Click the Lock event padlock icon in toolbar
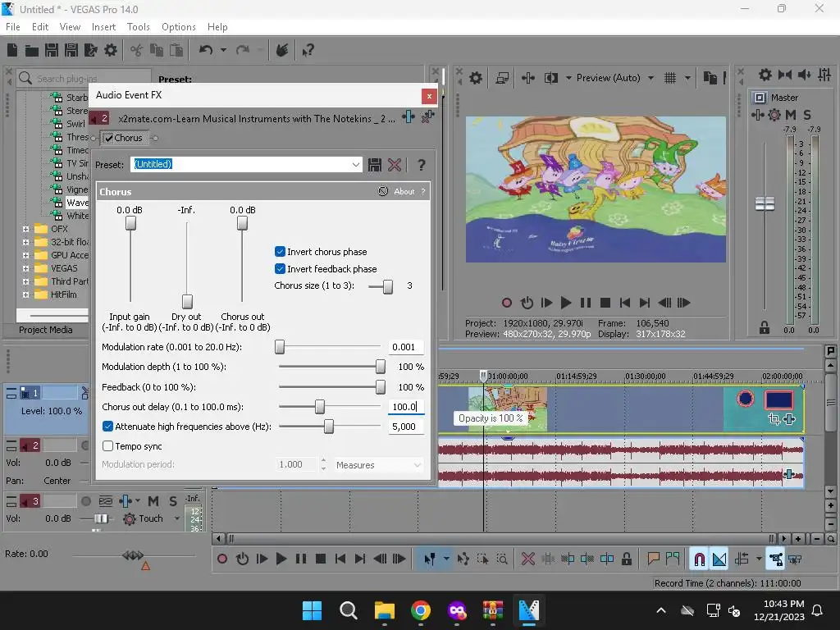 (626, 559)
